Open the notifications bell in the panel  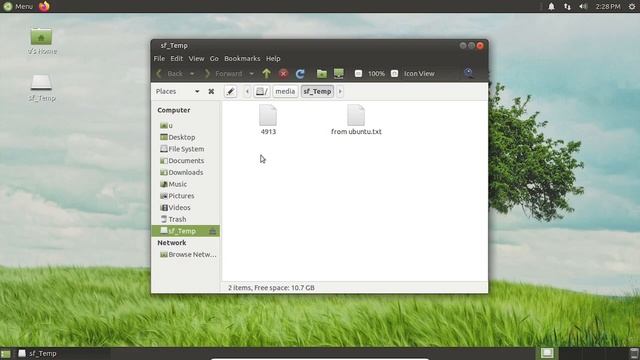point(551,6)
